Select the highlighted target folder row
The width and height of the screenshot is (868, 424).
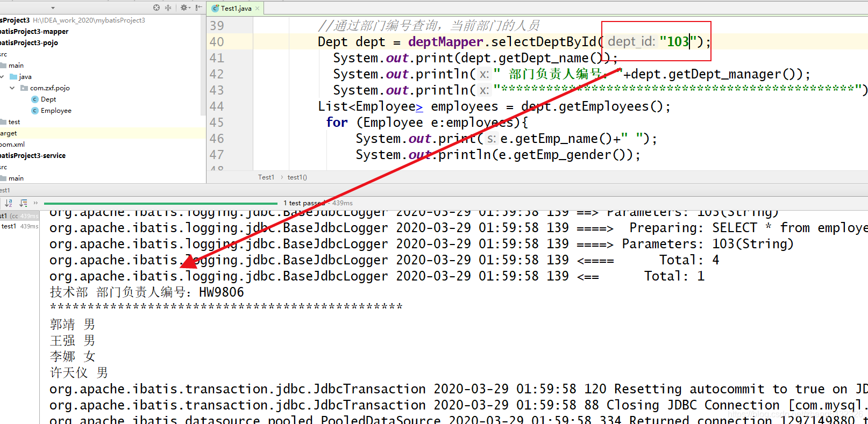point(102,133)
